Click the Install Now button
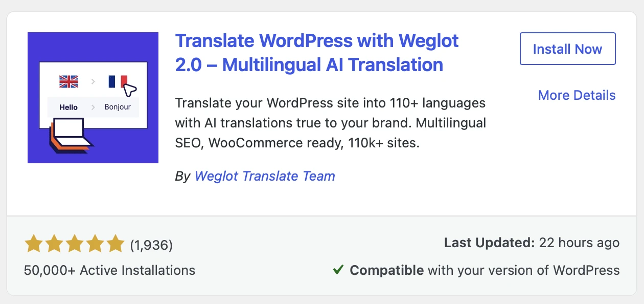Screen dimensions: 644x304 click(x=567, y=49)
